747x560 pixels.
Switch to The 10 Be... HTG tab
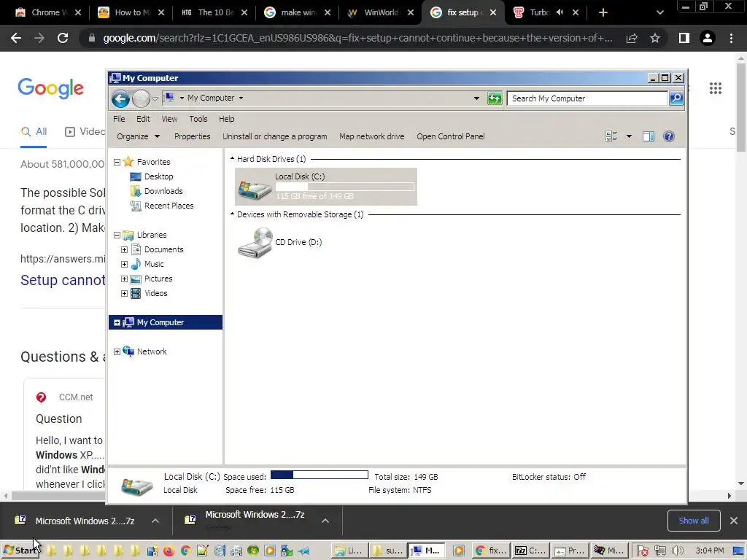point(214,12)
